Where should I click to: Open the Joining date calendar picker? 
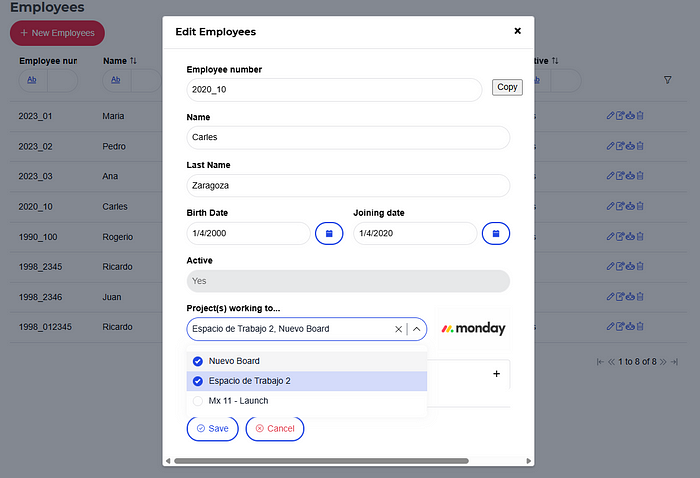pyautogui.click(x=495, y=233)
